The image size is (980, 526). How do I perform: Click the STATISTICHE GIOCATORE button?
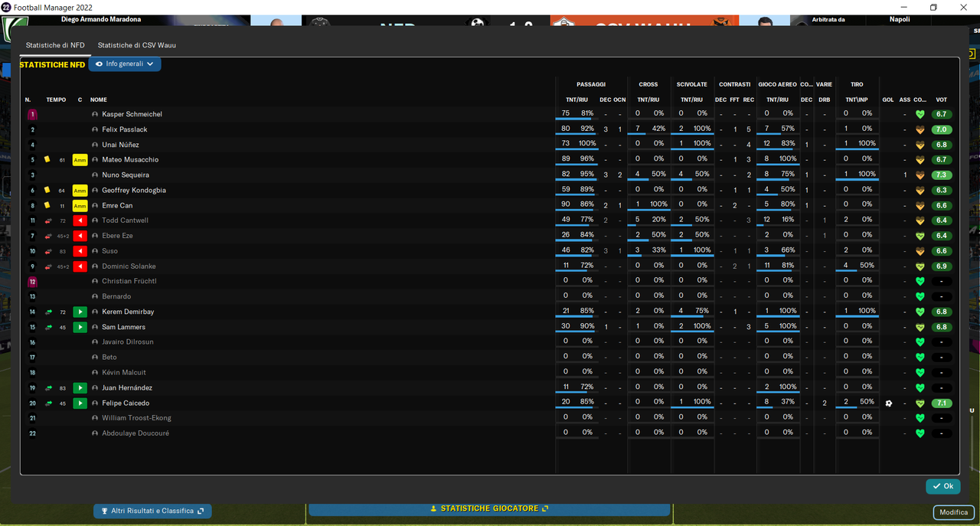point(489,508)
